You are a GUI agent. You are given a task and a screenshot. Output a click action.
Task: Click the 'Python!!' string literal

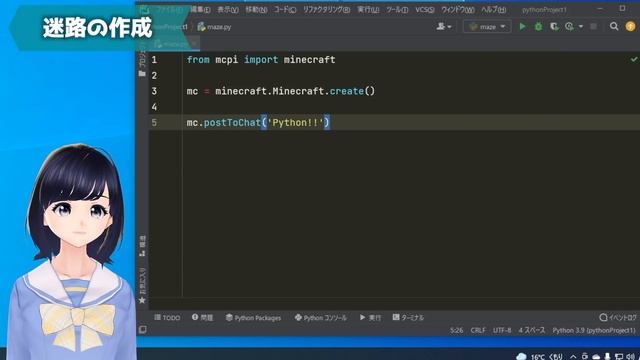point(295,122)
